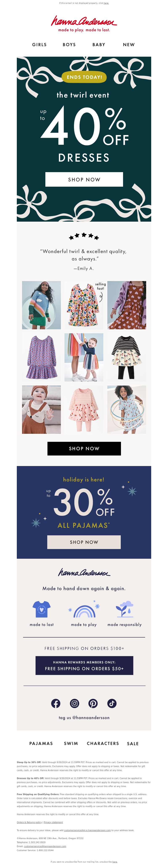Open the Instagram social icon
Screen dimensions: 168x868
(75, 703)
